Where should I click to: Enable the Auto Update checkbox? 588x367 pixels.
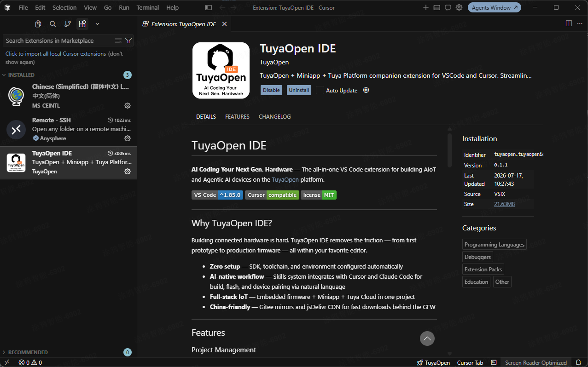coord(320,90)
